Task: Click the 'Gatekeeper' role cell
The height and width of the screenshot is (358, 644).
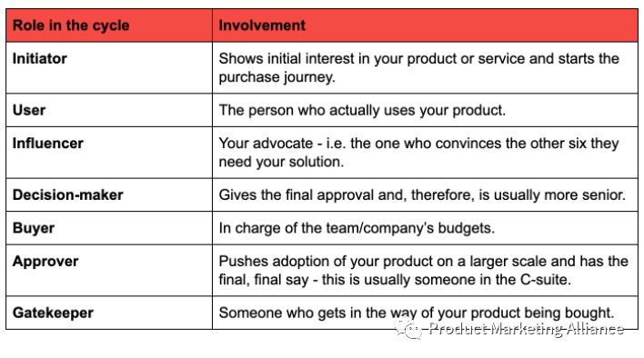Action: 109,313
